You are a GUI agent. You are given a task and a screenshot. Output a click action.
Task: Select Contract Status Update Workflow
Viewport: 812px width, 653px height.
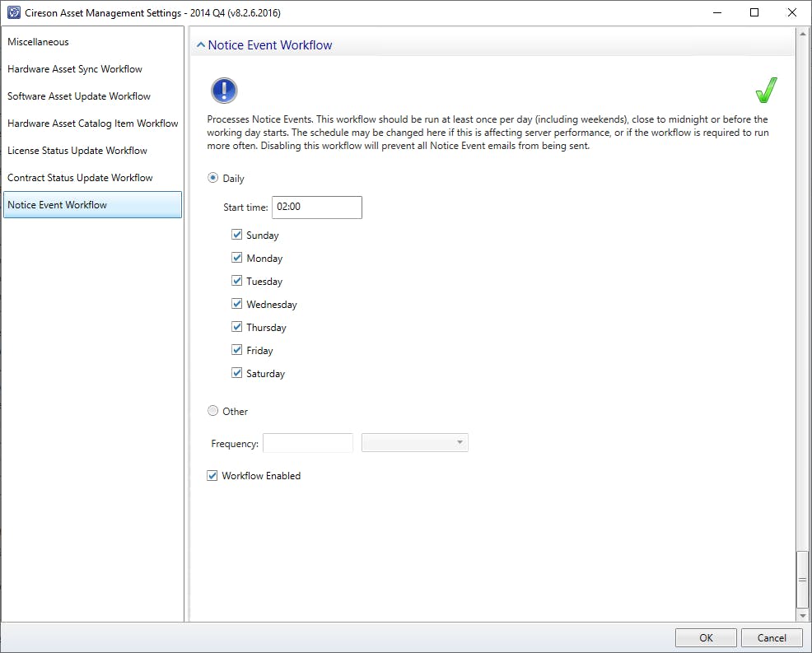80,178
